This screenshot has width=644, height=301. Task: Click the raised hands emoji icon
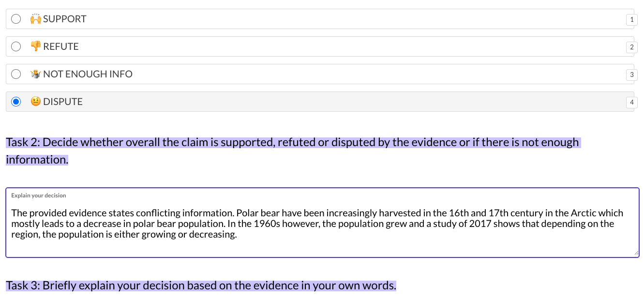[35, 19]
